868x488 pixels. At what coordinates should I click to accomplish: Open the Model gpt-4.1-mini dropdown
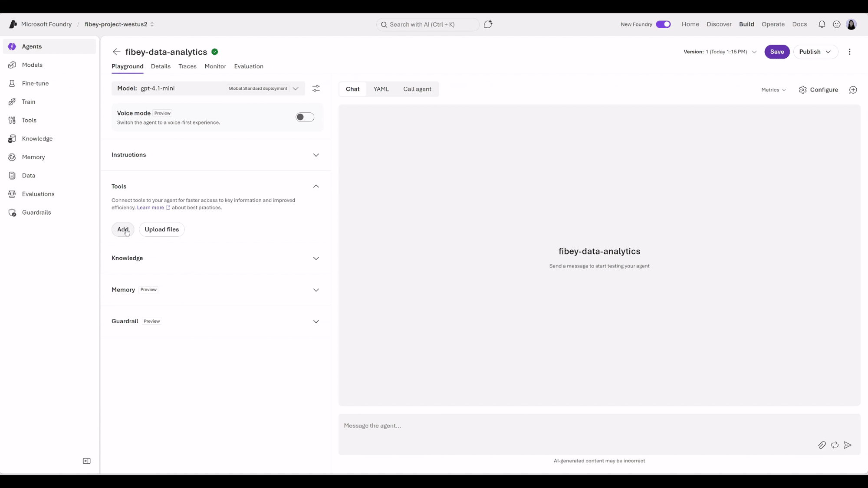click(208, 88)
